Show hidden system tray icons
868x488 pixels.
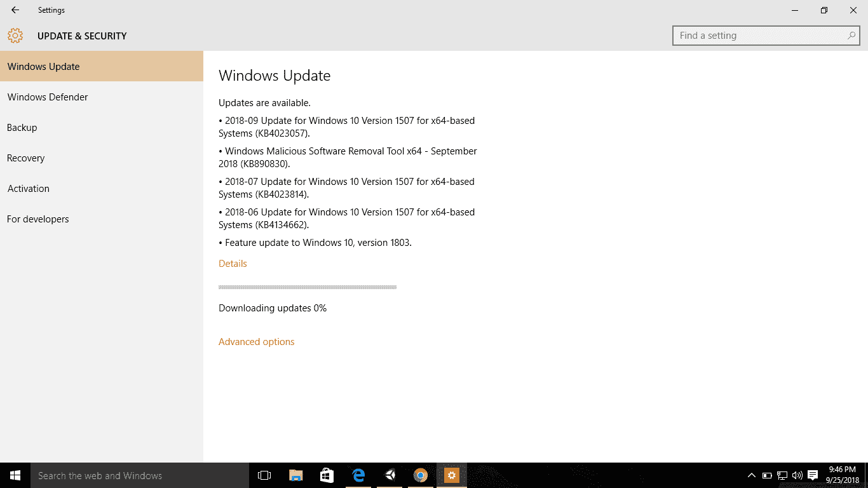(x=752, y=475)
